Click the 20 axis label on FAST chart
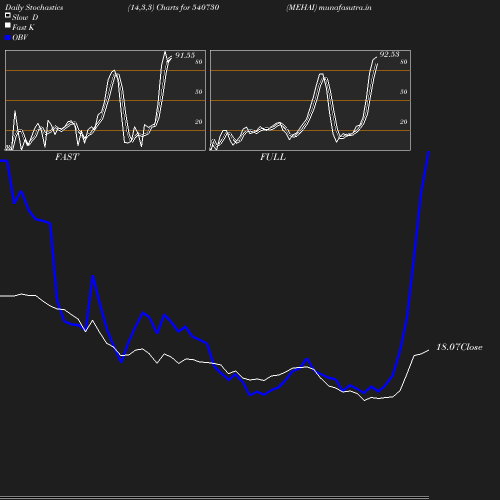The image size is (500, 500). tap(199, 122)
